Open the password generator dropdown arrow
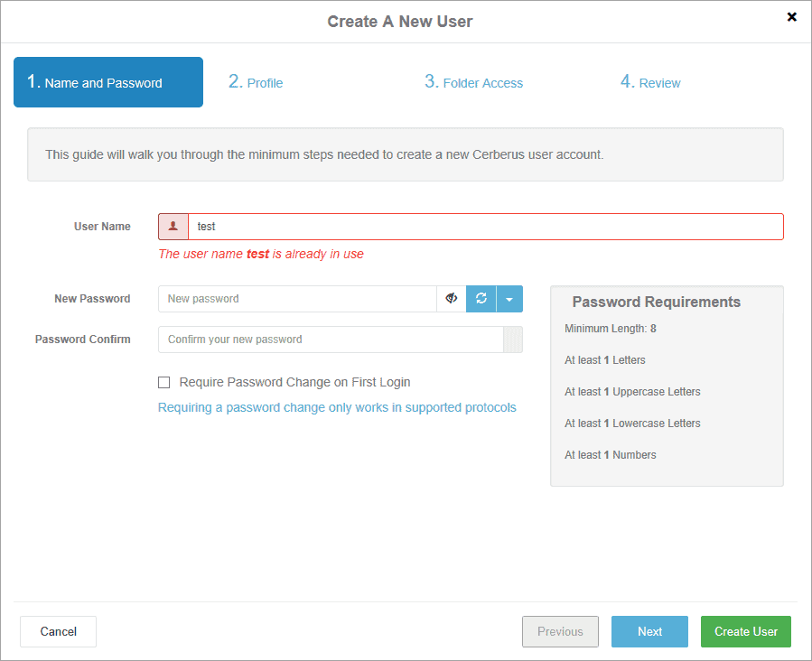 tap(509, 299)
